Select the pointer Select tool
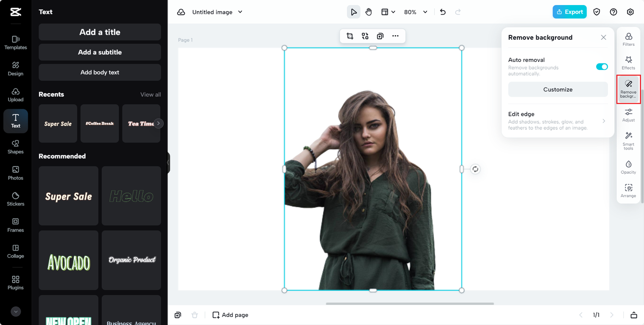Viewport: 644px width, 325px height. tap(354, 12)
